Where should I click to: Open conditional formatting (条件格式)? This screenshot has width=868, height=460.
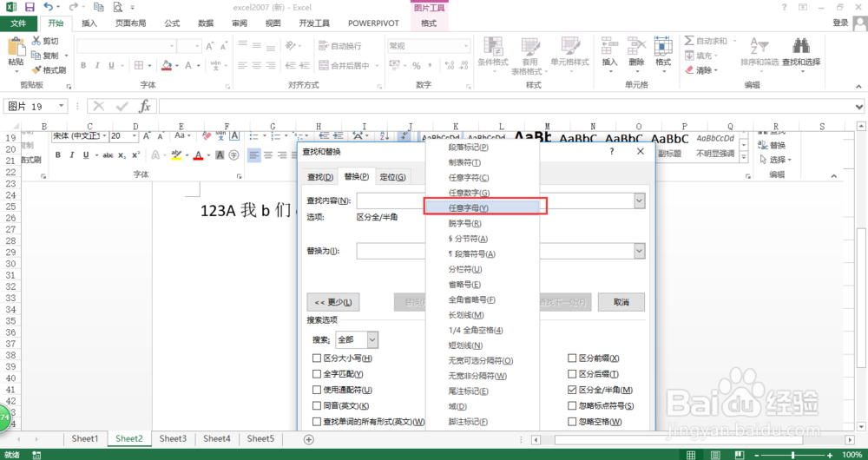(x=493, y=55)
